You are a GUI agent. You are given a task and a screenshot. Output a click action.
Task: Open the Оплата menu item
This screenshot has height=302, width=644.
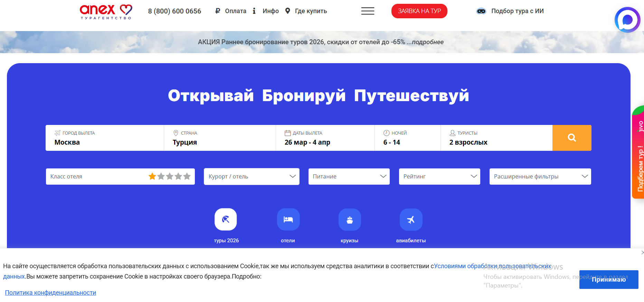[x=236, y=11]
